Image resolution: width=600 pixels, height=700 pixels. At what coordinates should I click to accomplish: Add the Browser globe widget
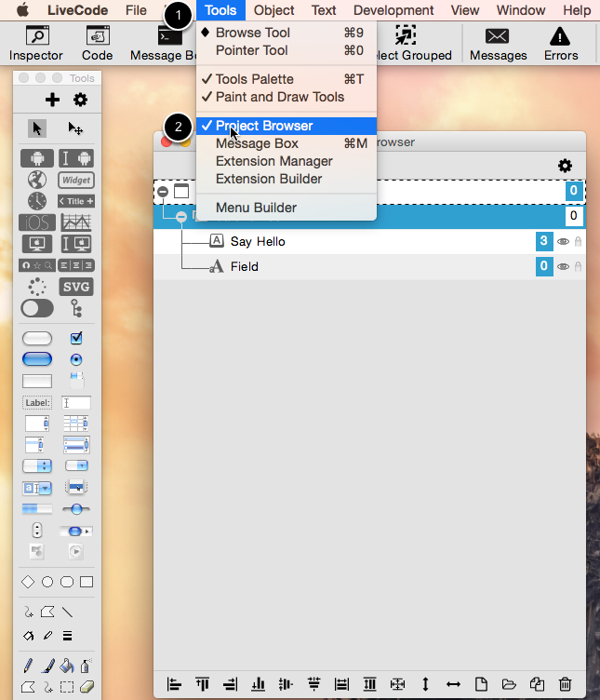tap(37, 180)
